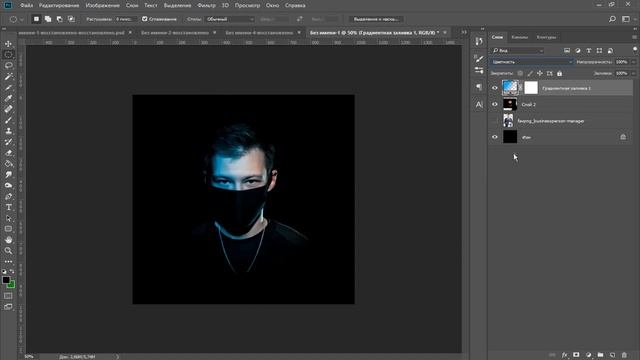Choose Add to selection mode
Screen dimensions: 640x360
pos(48,19)
